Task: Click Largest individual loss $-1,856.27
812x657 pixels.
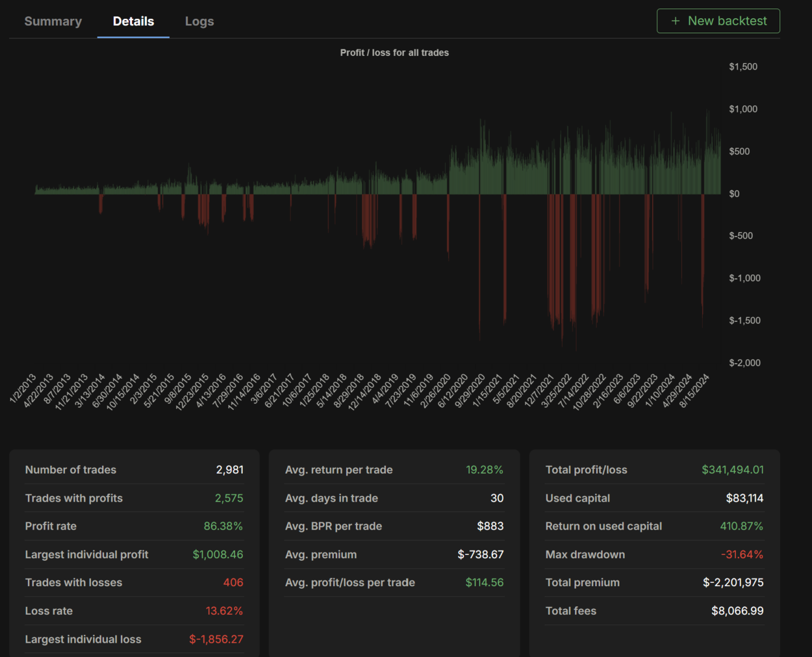Action: [216, 639]
